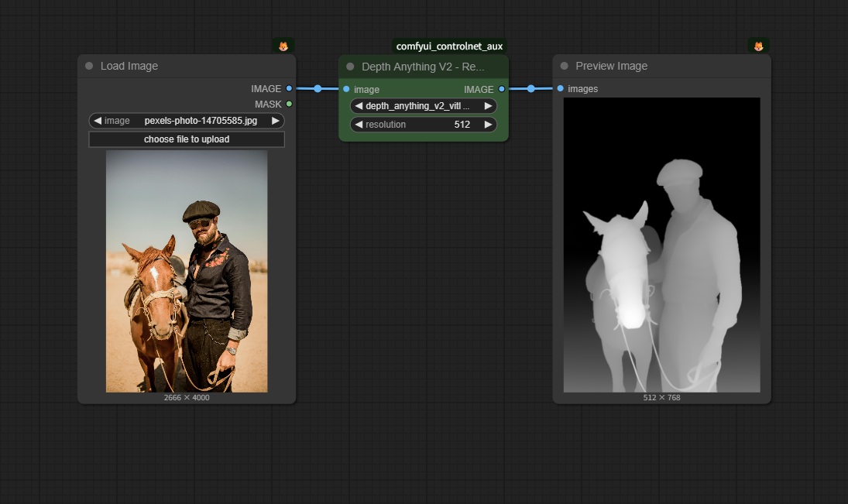Decrease resolution with the left arrow
The image size is (848, 504).
pyautogui.click(x=359, y=125)
